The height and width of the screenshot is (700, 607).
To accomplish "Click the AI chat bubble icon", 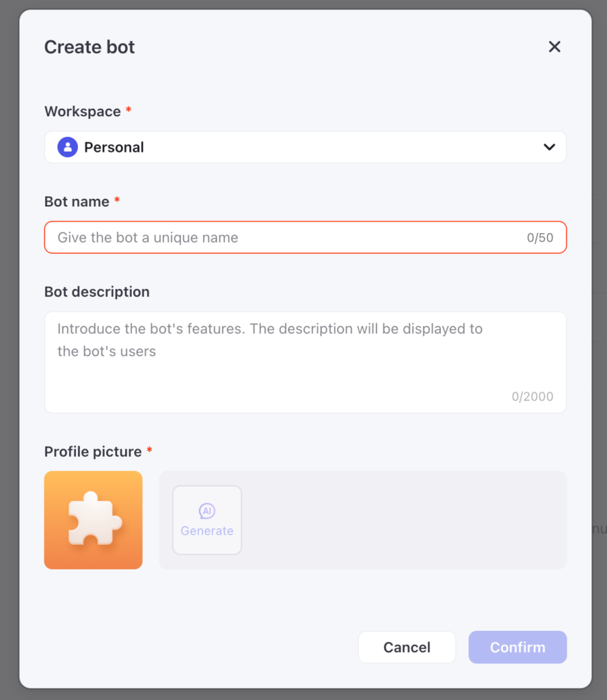I will pyautogui.click(x=207, y=511).
